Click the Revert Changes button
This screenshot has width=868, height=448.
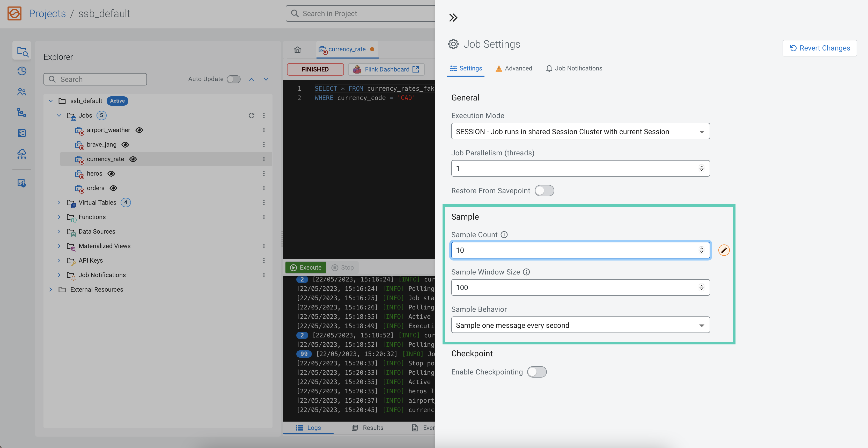pyautogui.click(x=820, y=48)
